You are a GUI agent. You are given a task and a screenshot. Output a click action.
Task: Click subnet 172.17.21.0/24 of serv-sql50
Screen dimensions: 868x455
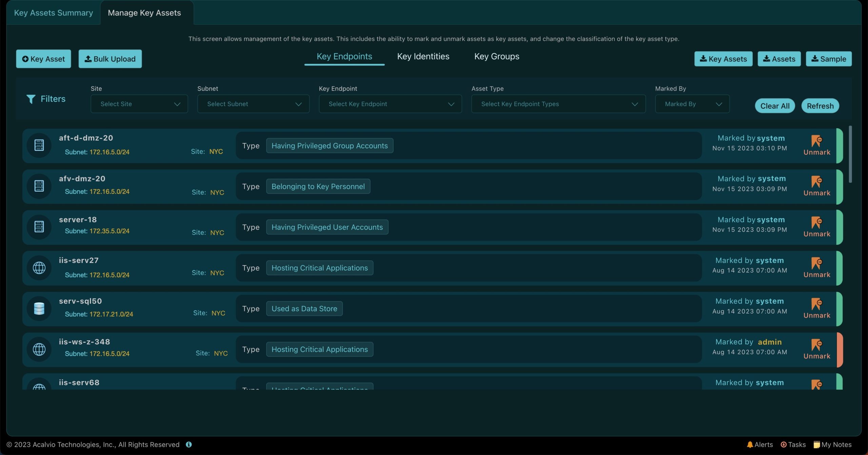[111, 315]
